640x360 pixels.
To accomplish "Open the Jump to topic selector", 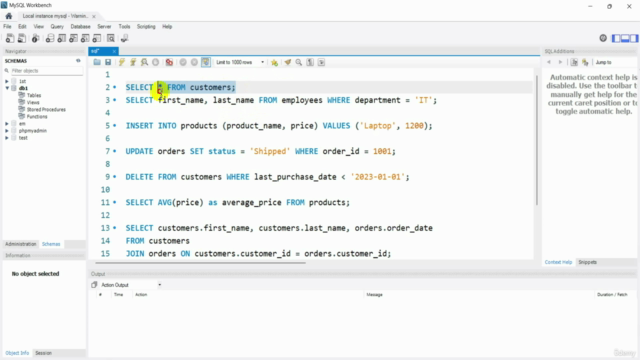I will point(603,62).
